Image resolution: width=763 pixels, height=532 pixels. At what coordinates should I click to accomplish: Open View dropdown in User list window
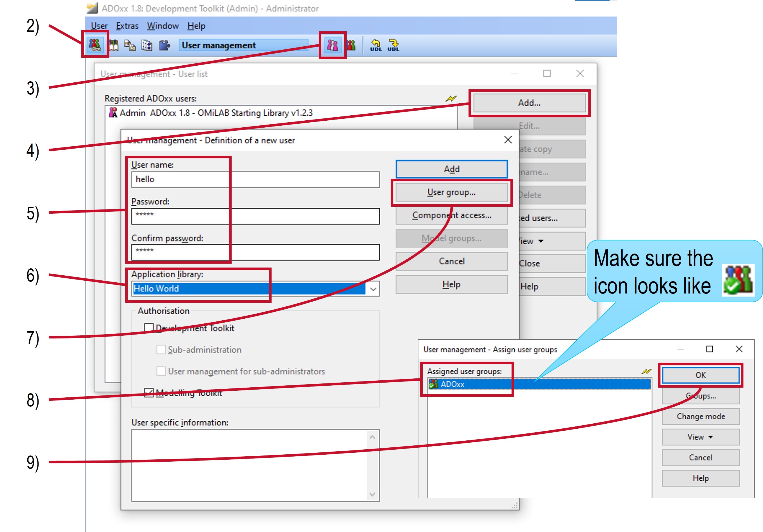coord(552,241)
